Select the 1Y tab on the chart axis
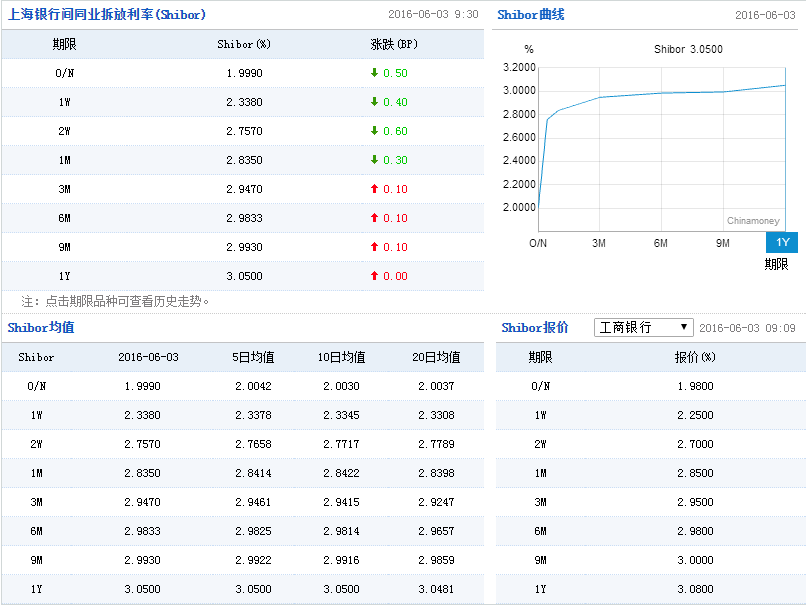The width and height of the screenshot is (806, 608). (x=782, y=242)
